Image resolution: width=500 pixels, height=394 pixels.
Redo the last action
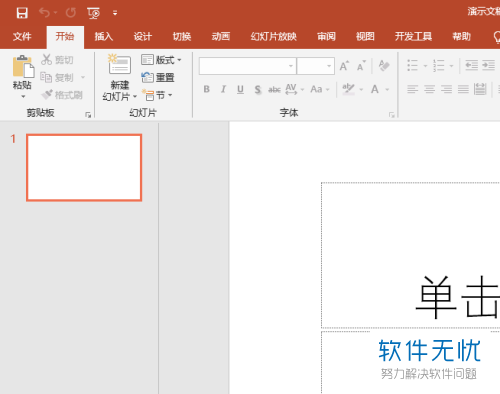(x=71, y=13)
